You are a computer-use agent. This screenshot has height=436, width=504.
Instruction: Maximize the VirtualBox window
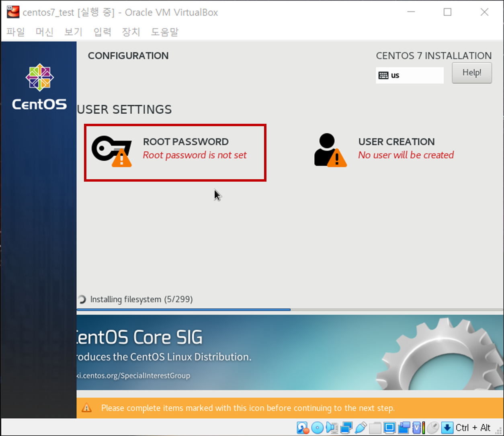[x=447, y=12]
